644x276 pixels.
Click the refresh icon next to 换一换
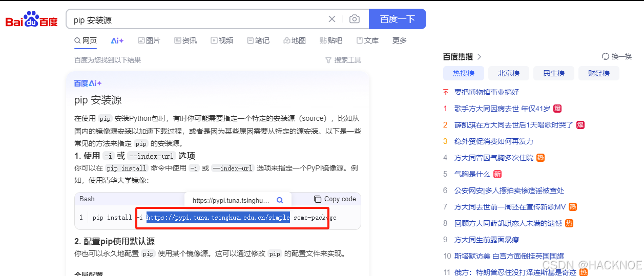(606, 56)
